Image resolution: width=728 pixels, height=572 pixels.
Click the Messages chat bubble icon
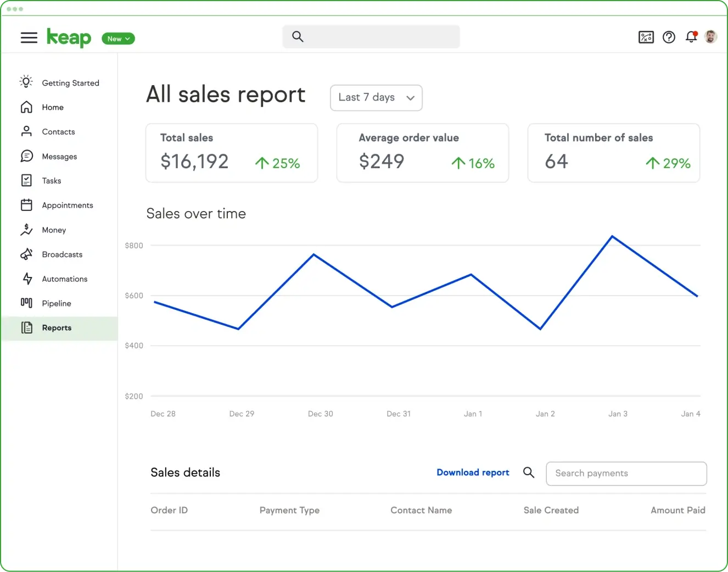(26, 157)
